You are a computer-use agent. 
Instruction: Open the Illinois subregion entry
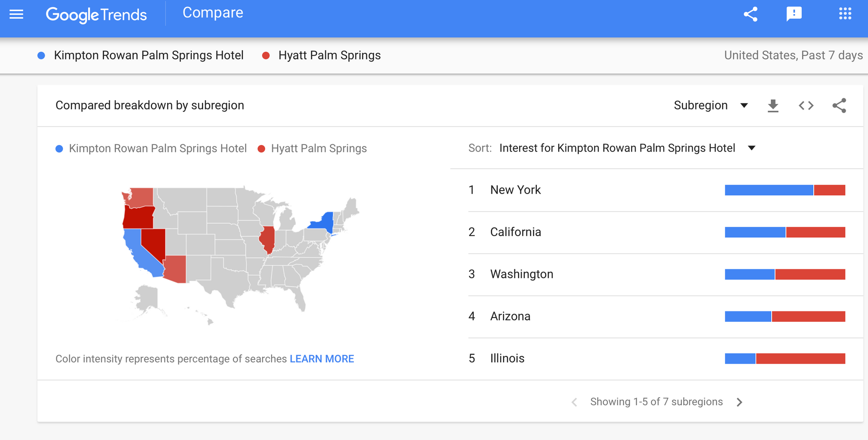coord(507,358)
